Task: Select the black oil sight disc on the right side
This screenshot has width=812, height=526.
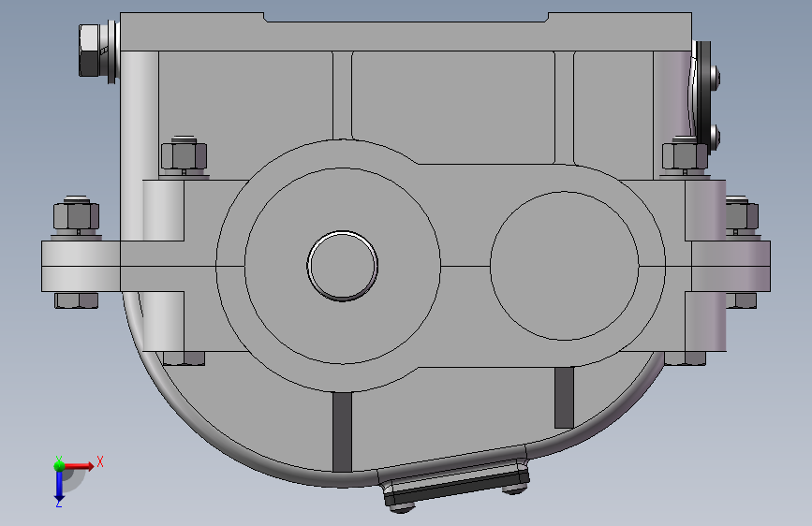Action: 703,98
